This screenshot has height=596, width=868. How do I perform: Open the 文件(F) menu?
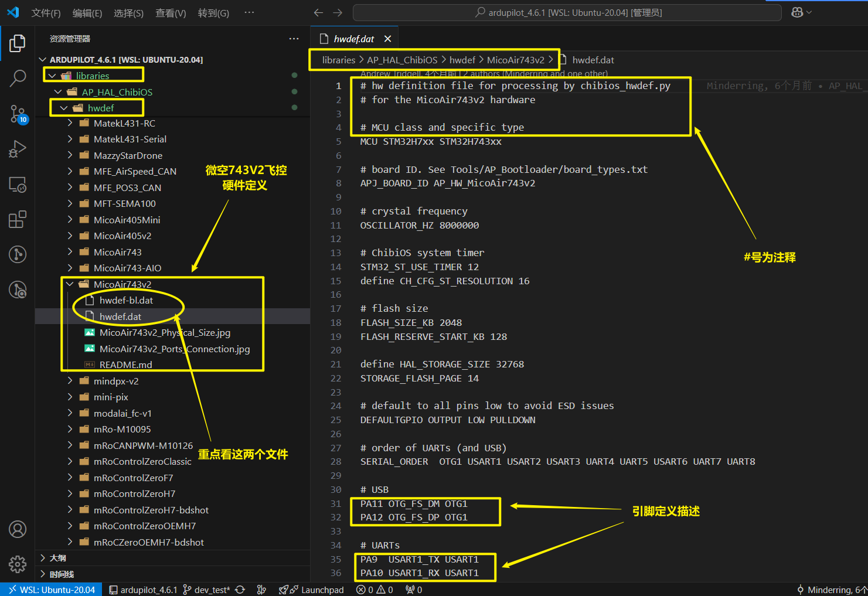point(46,13)
